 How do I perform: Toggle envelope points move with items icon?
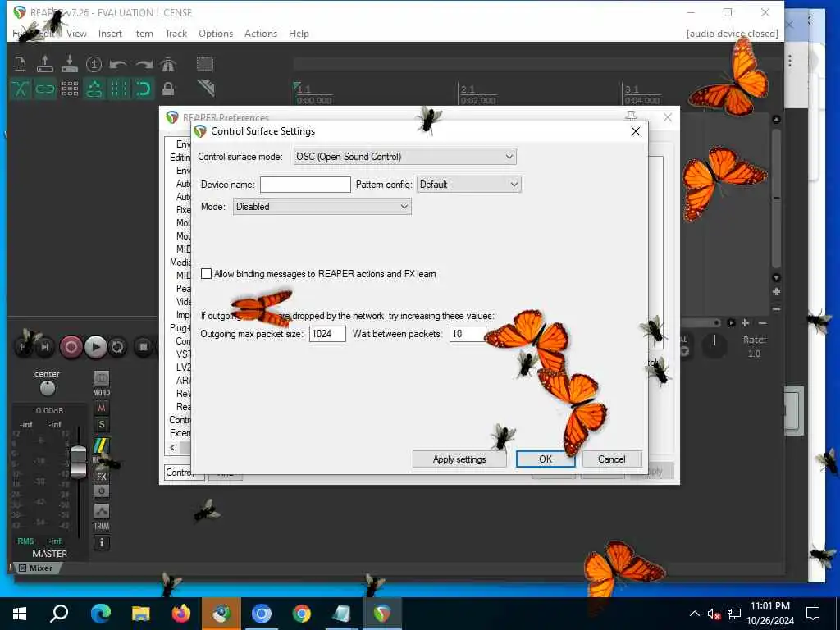[94, 89]
